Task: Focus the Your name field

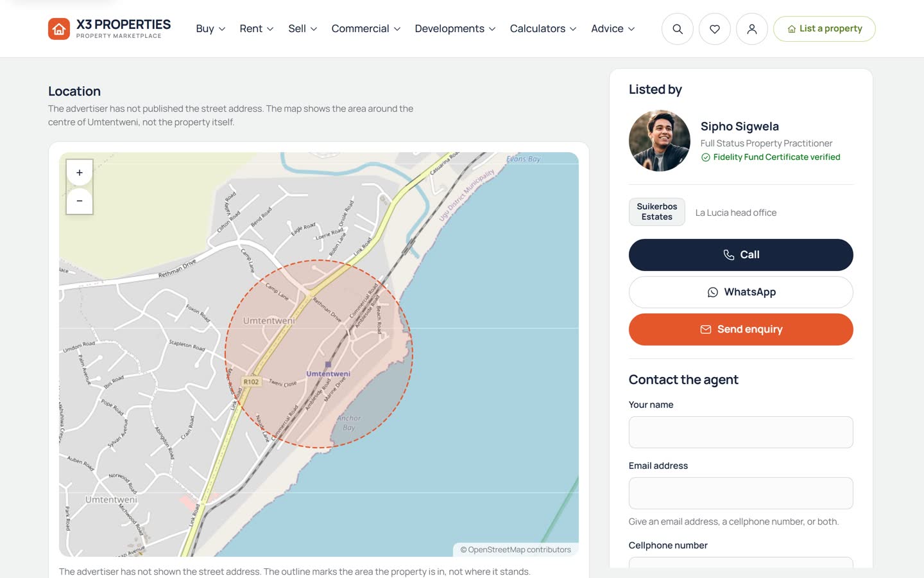Action: [741, 432]
